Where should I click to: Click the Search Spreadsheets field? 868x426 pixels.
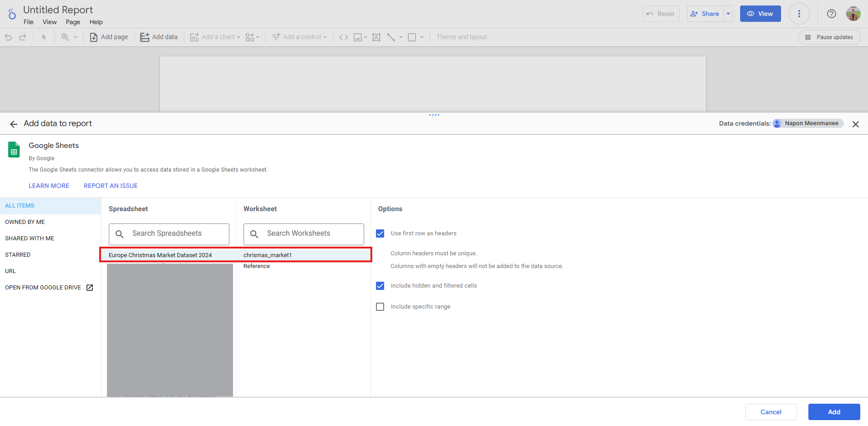point(169,234)
